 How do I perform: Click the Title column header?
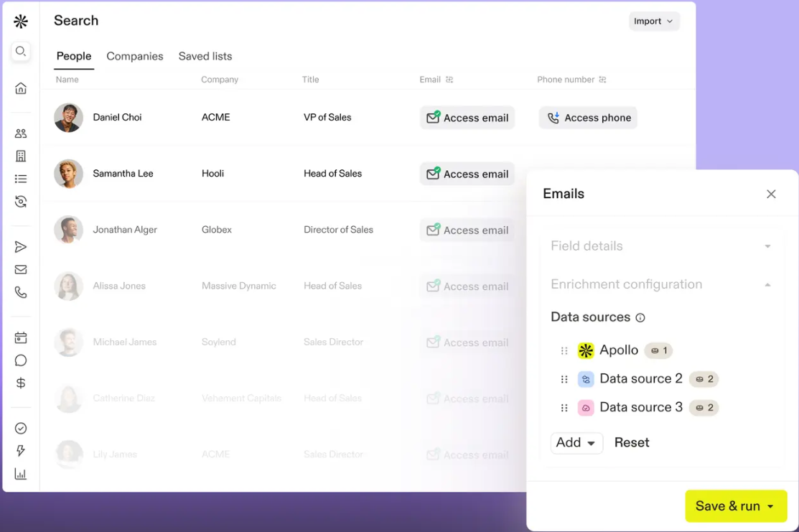pyautogui.click(x=310, y=80)
